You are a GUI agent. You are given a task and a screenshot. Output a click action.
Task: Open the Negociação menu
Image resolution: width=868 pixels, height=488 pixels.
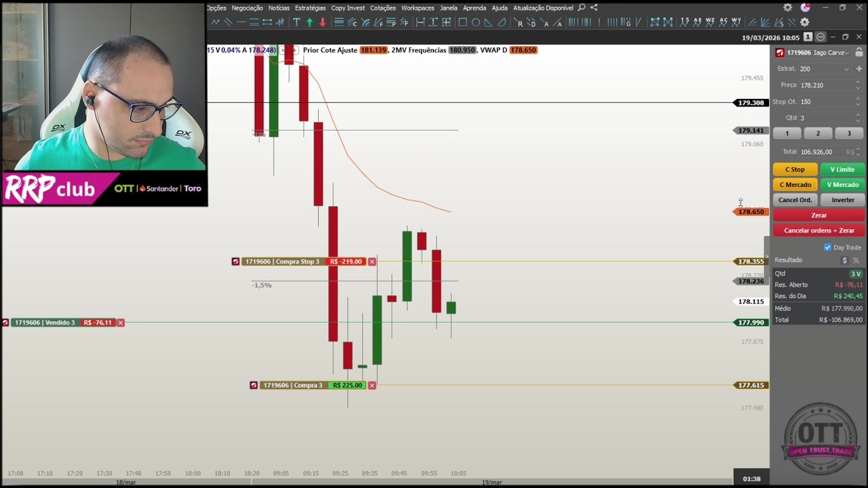tap(247, 7)
